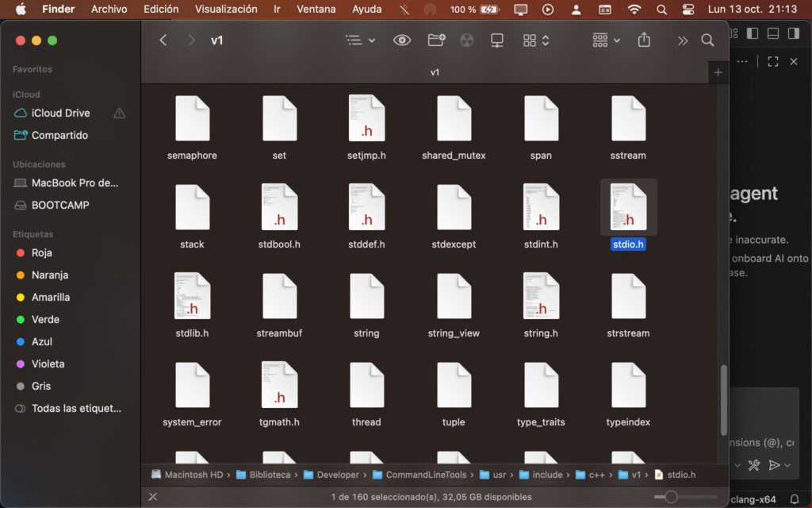
Task: Open the Share toolbar icon
Action: pos(644,40)
